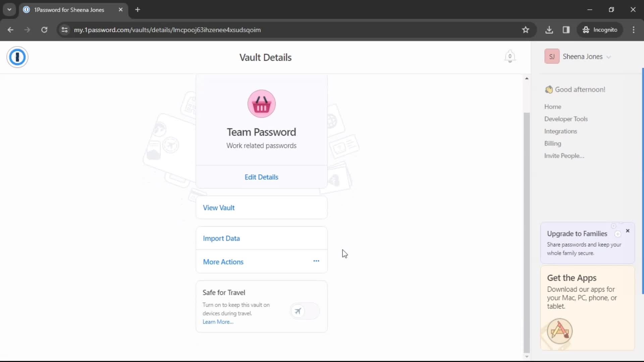644x362 pixels.
Task: Click the Sheena Jones dropdown arrow
Action: [x=609, y=57]
